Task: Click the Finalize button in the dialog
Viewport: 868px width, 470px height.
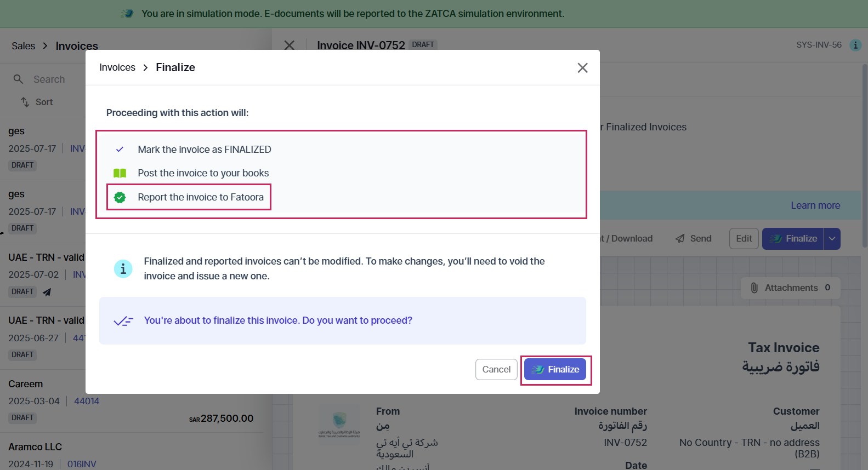Action: (555, 369)
